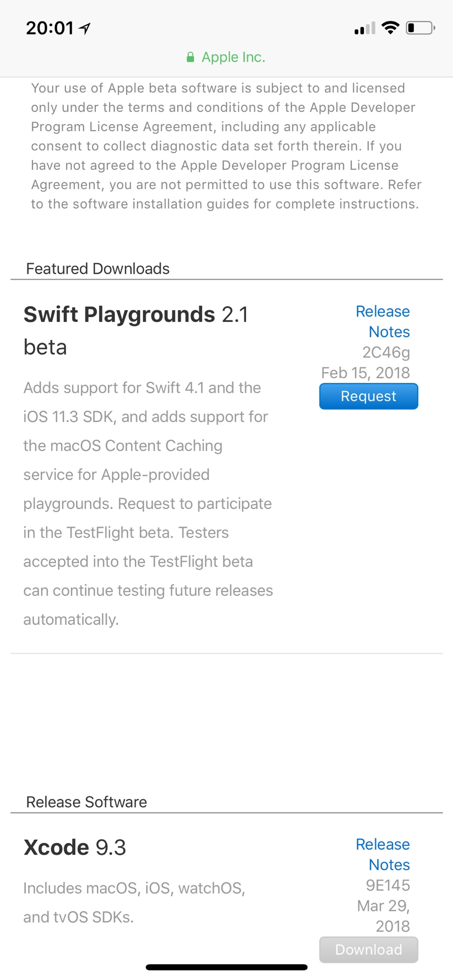This screenshot has width=453, height=980.
Task: Open Release Notes for Swift Playgrounds 2.1 beta
Action: coord(383,322)
